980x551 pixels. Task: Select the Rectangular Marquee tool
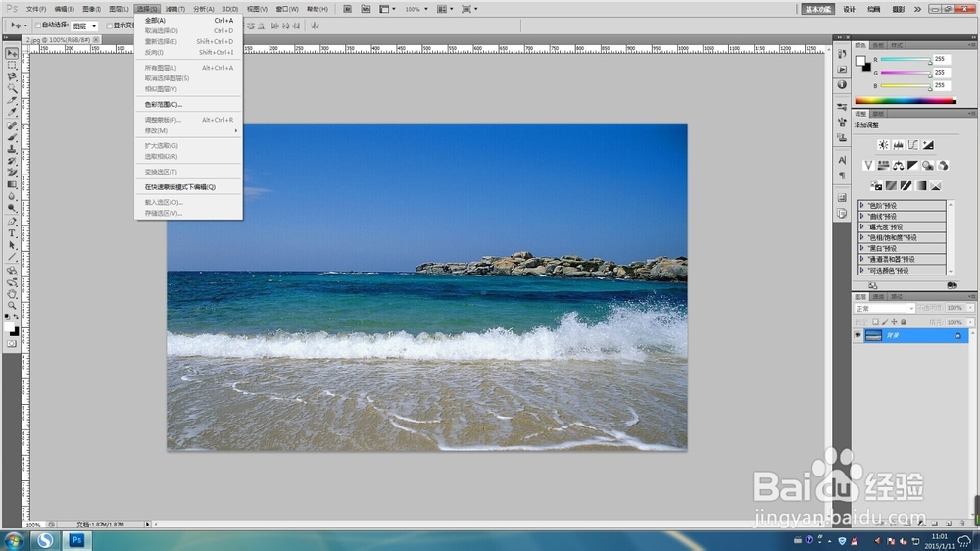pos(13,65)
